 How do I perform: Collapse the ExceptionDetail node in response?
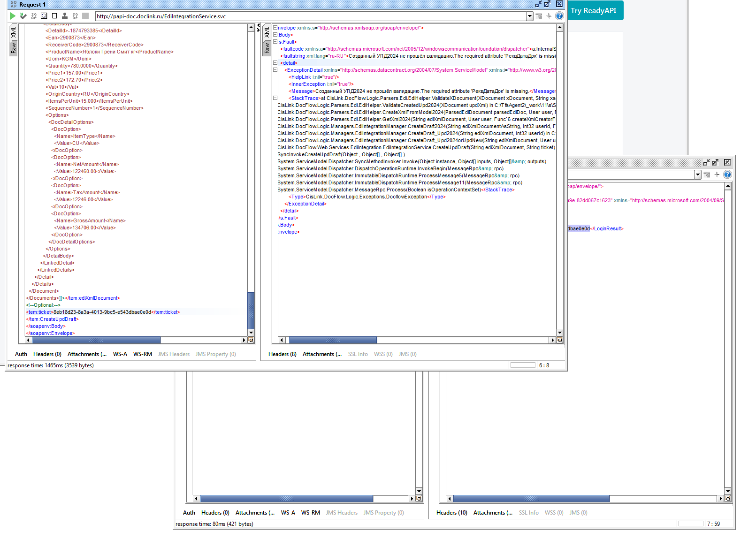point(275,70)
